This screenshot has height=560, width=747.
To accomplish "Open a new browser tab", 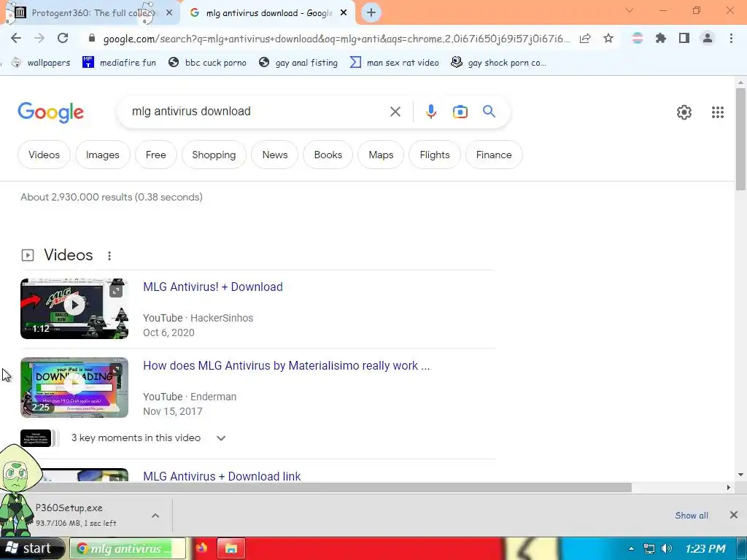I will point(371,13).
